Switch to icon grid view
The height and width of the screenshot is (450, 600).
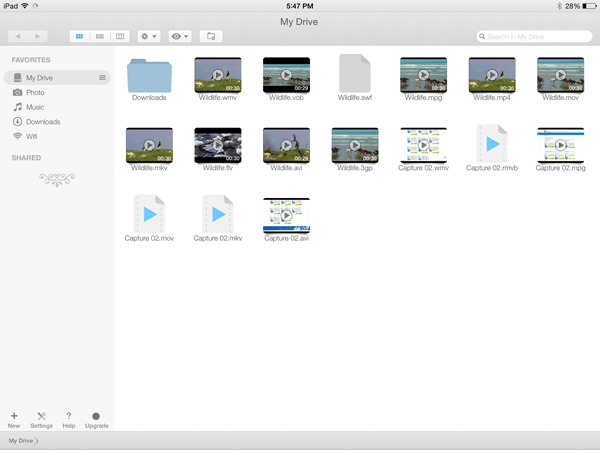(x=80, y=36)
